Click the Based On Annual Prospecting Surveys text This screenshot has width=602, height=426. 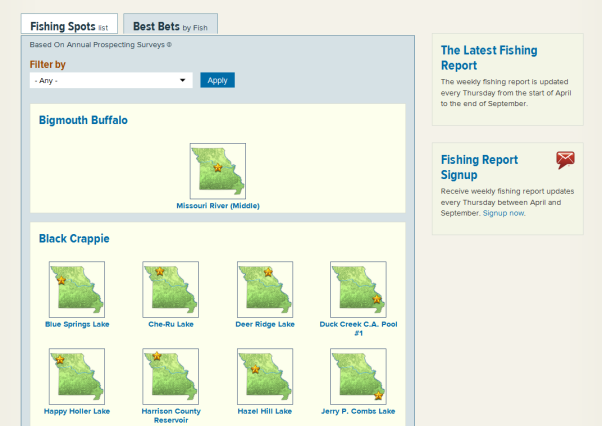click(x=97, y=45)
